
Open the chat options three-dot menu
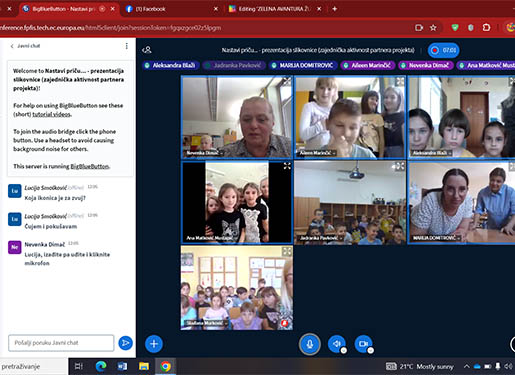click(127, 46)
